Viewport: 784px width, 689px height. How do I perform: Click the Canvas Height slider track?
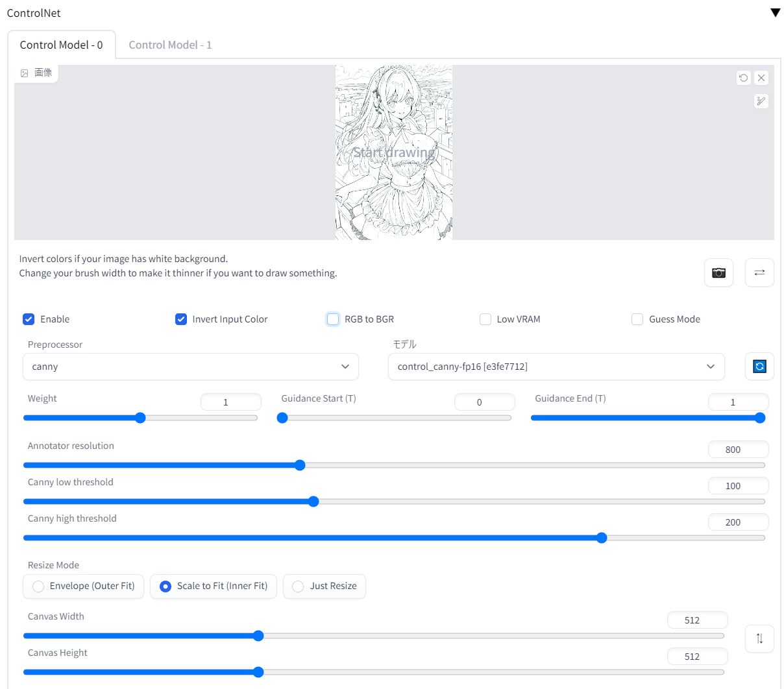(x=374, y=672)
